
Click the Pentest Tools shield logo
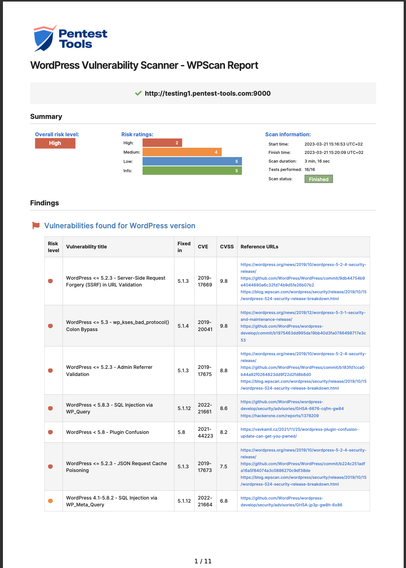pos(44,39)
